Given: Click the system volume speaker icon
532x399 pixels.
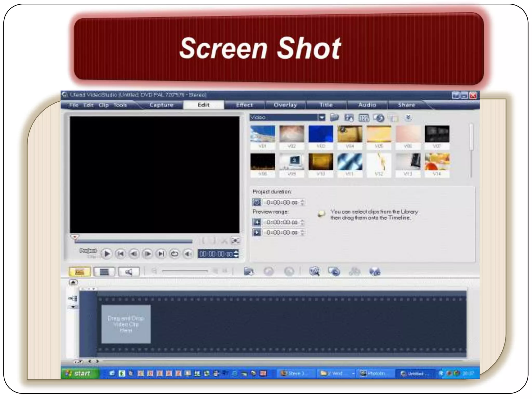Looking at the screenshot, I should [188, 254].
